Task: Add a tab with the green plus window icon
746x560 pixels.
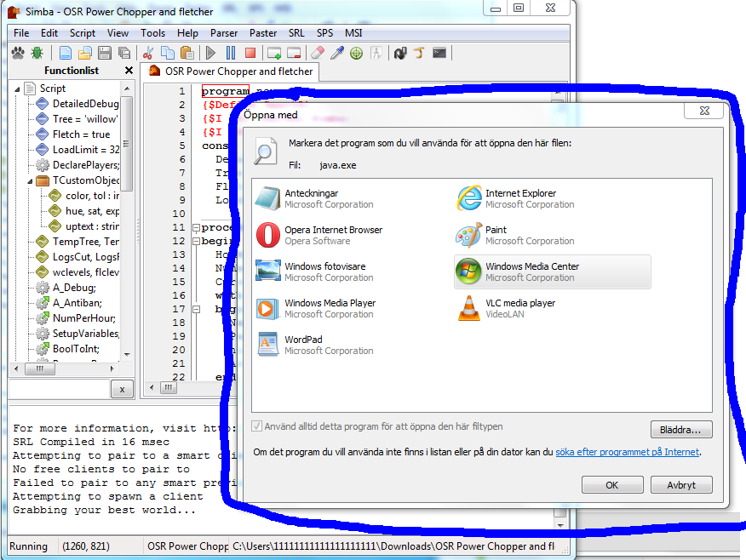Action: (274, 53)
